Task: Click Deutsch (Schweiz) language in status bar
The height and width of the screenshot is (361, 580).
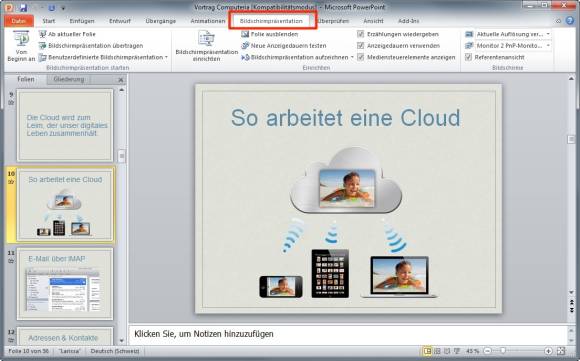Action: (115, 351)
